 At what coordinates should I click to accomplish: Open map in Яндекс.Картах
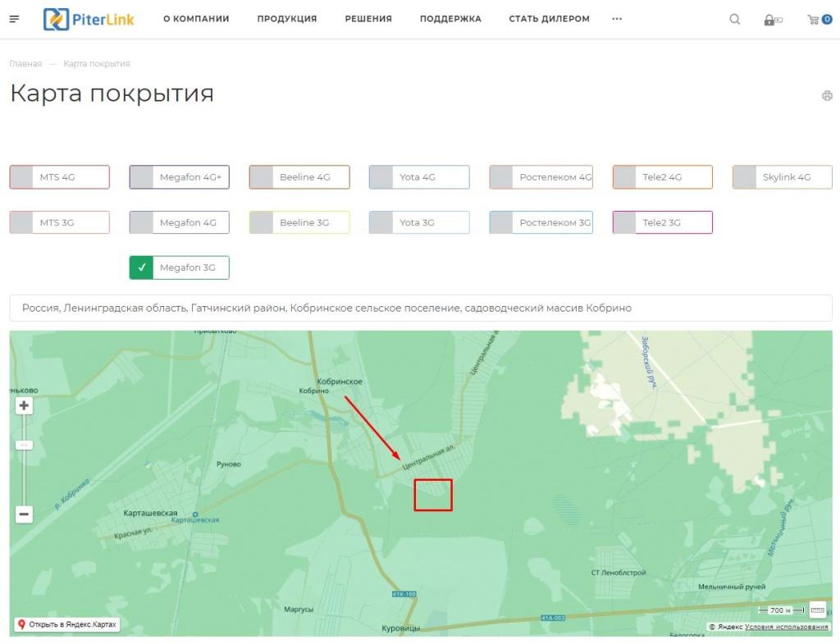coord(67,624)
